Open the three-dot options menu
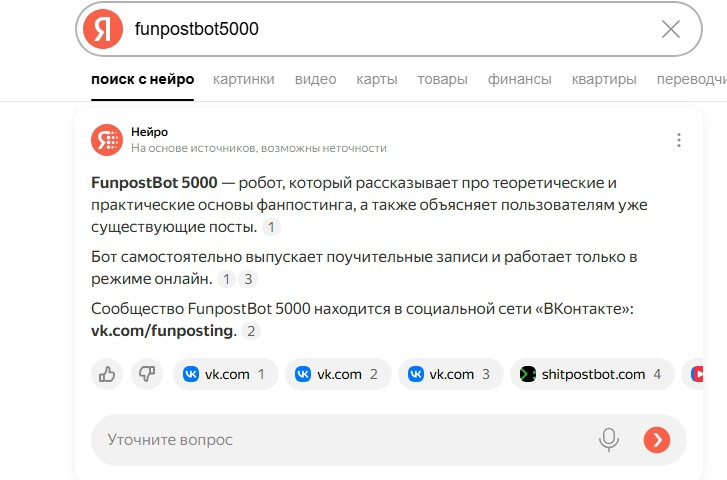 [679, 140]
